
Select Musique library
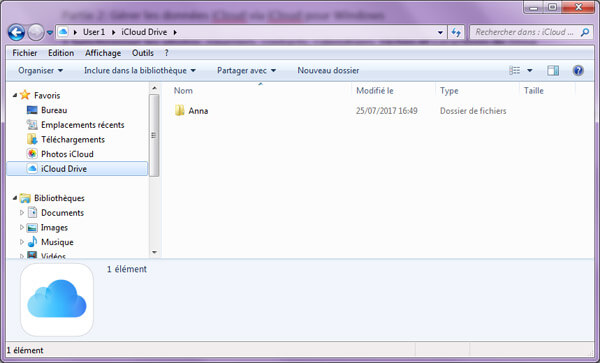57,242
